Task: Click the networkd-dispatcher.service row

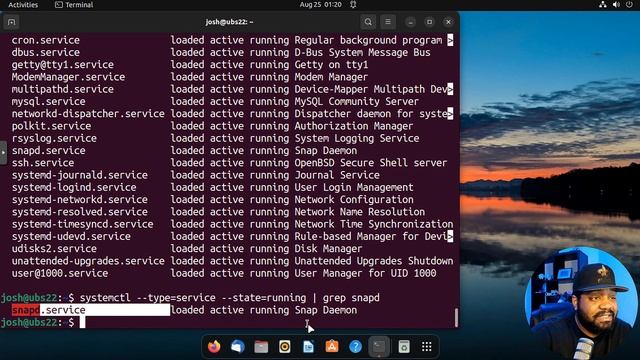Action: [232, 113]
